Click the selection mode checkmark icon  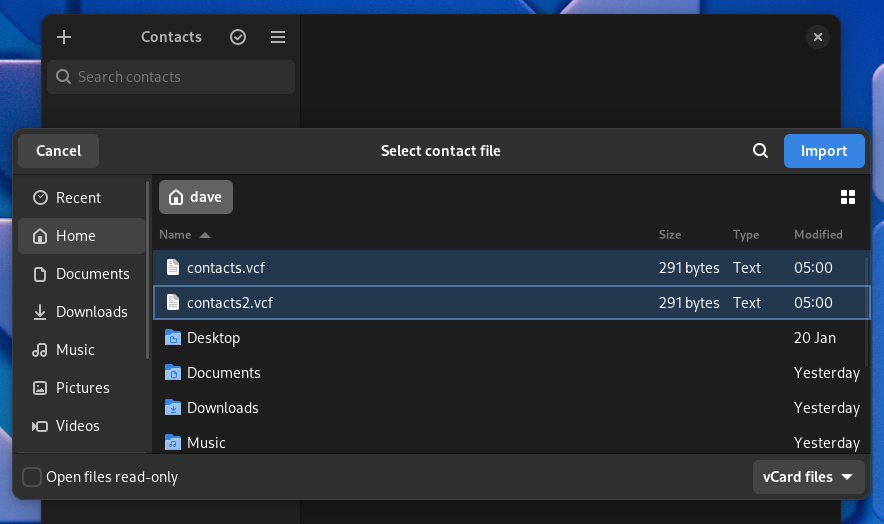(238, 37)
